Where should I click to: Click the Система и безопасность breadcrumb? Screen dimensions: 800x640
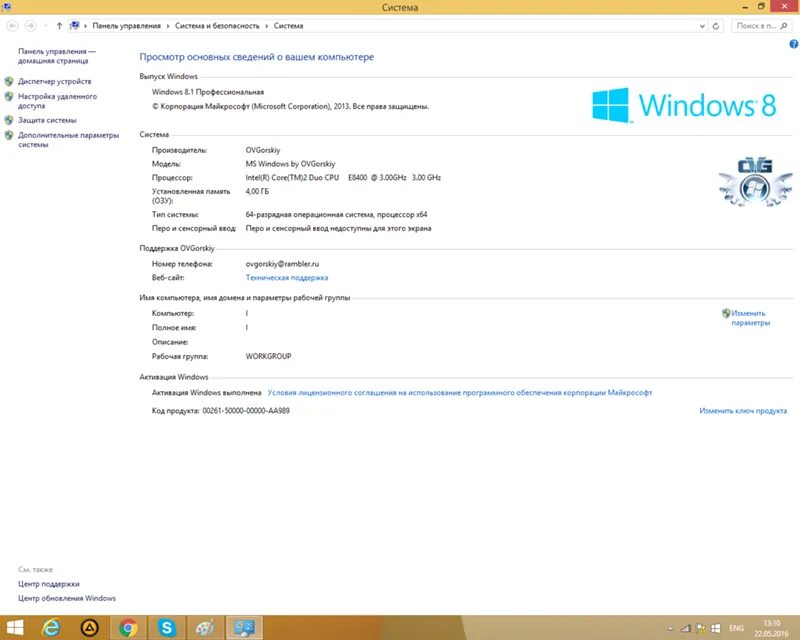[x=217, y=26]
